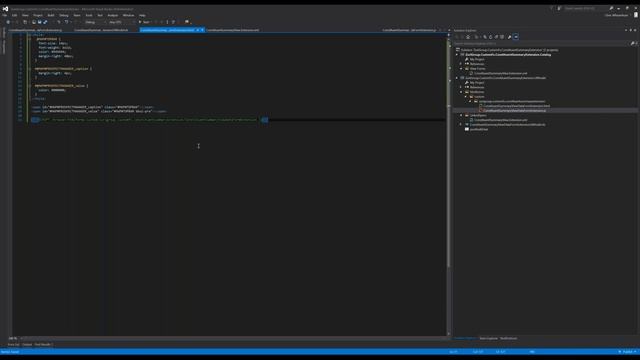Screen dimensions: 640x360
Task: Switch to the Solution Explorer bottom tab
Action: point(465,338)
